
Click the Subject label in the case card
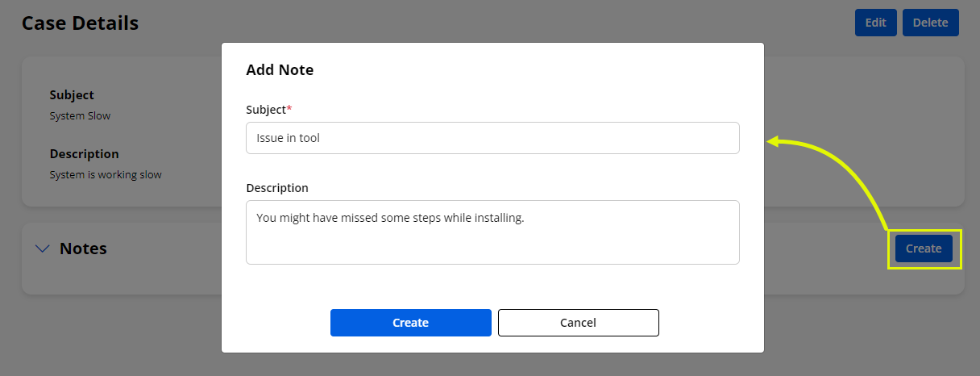[72, 95]
